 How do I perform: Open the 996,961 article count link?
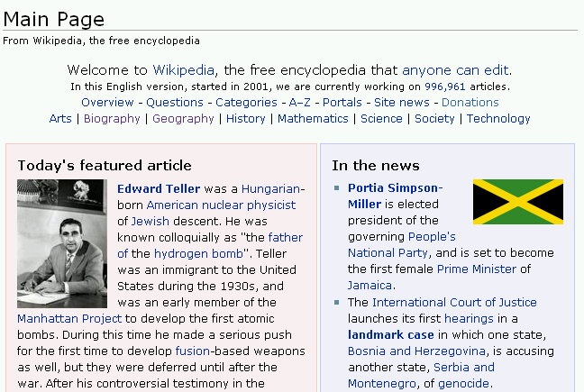pyautogui.click(x=444, y=87)
